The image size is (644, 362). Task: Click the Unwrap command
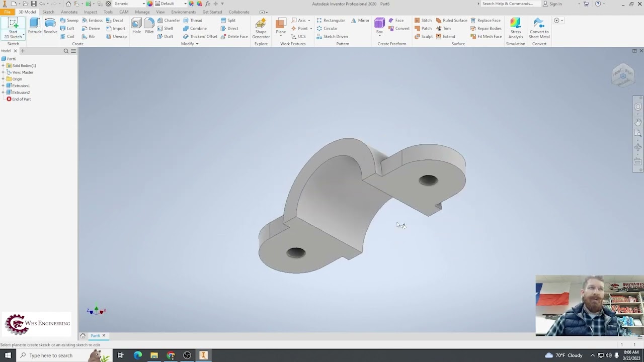pos(116,36)
